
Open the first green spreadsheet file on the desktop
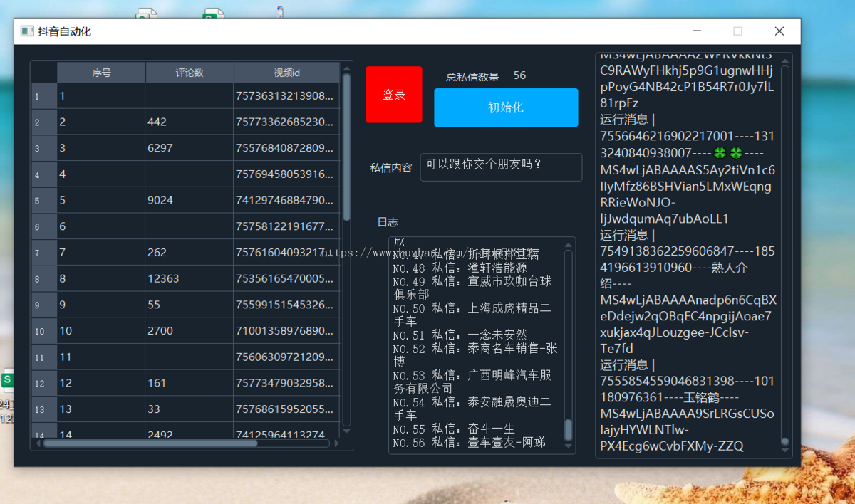point(146,13)
